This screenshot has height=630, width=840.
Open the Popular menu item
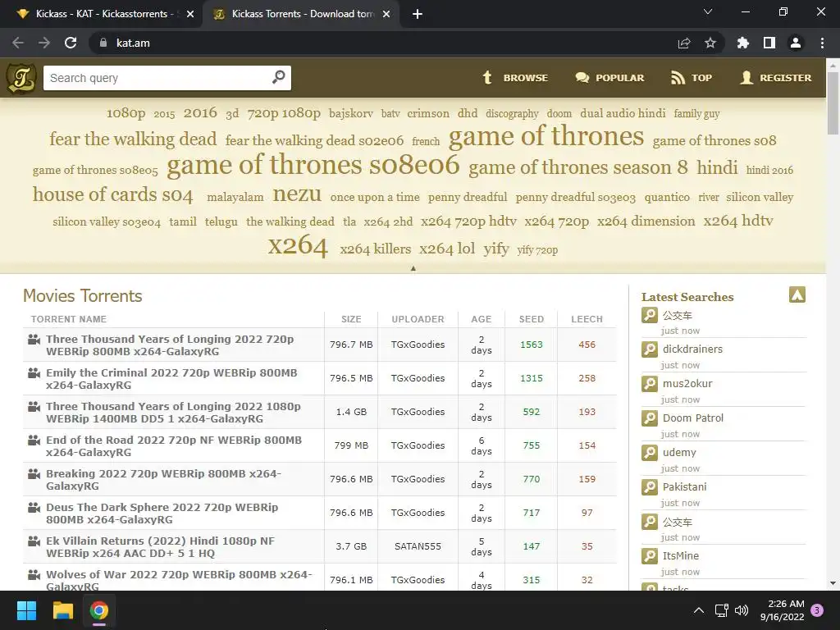609,78
